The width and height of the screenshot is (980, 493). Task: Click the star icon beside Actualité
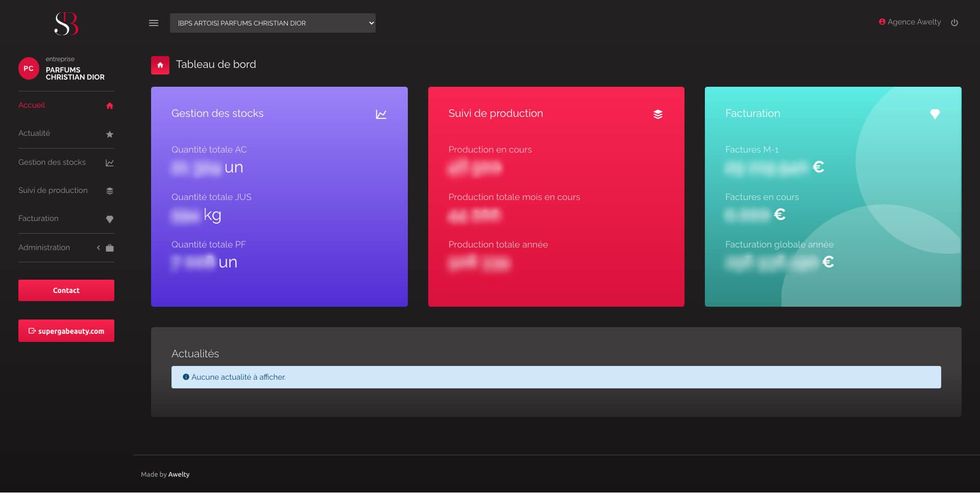click(110, 134)
